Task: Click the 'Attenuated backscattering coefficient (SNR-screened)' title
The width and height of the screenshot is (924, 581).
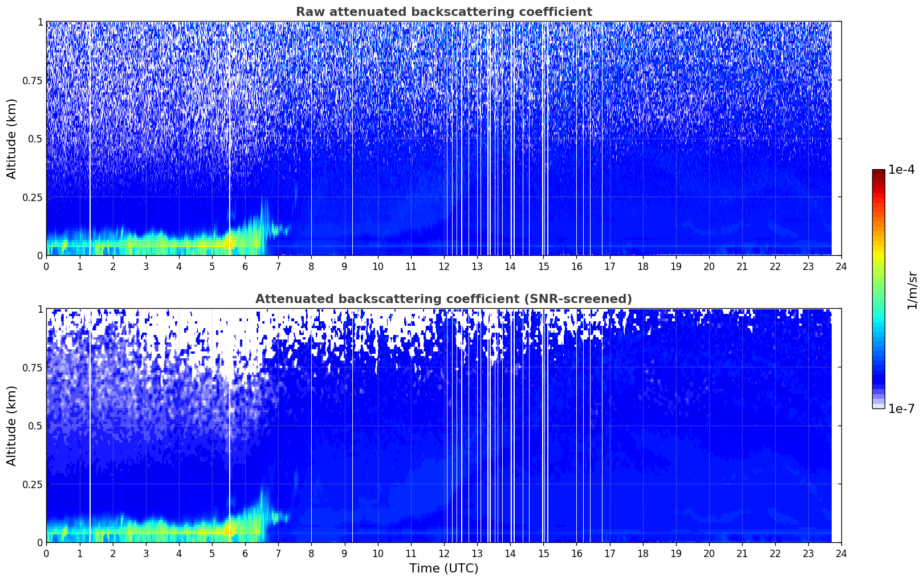Action: tap(443, 299)
